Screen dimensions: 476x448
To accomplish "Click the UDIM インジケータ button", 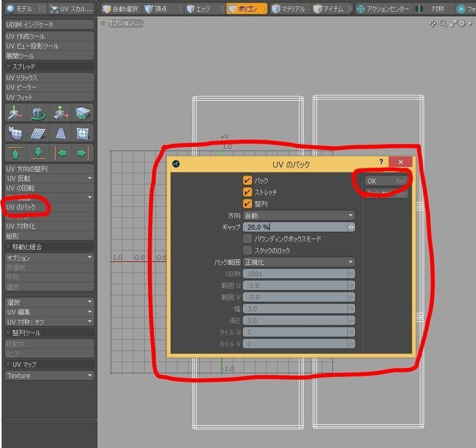I will (x=49, y=24).
